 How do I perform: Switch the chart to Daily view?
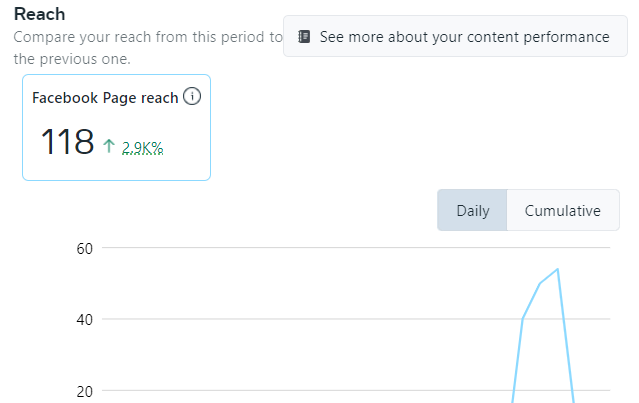(x=472, y=211)
